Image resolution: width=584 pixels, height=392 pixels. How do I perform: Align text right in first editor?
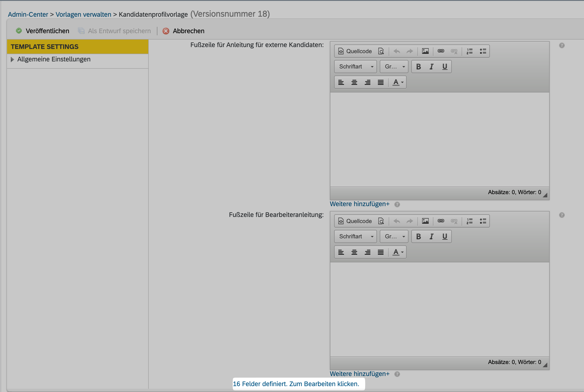(x=368, y=82)
